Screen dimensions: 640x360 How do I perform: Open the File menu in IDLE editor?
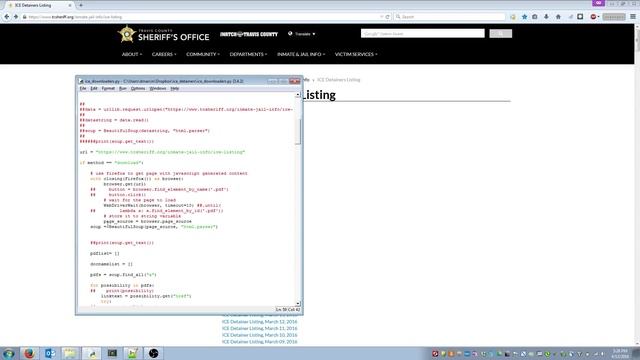pos(83,89)
